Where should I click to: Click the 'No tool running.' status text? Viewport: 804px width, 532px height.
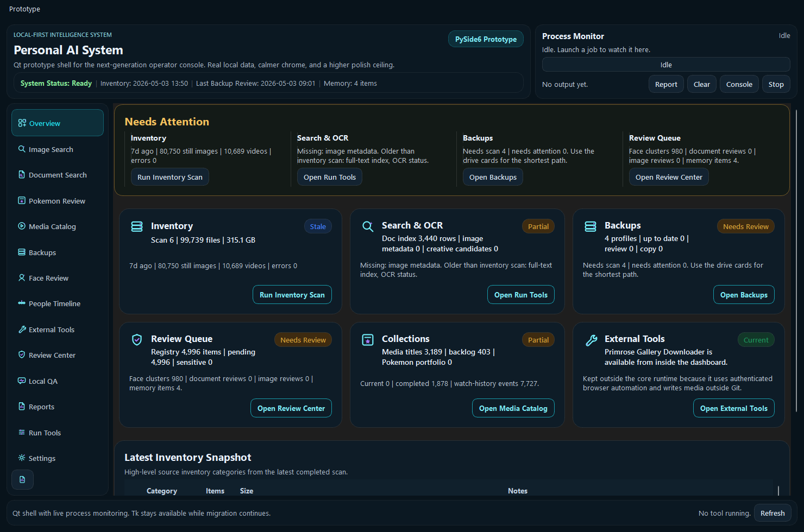[x=724, y=513]
